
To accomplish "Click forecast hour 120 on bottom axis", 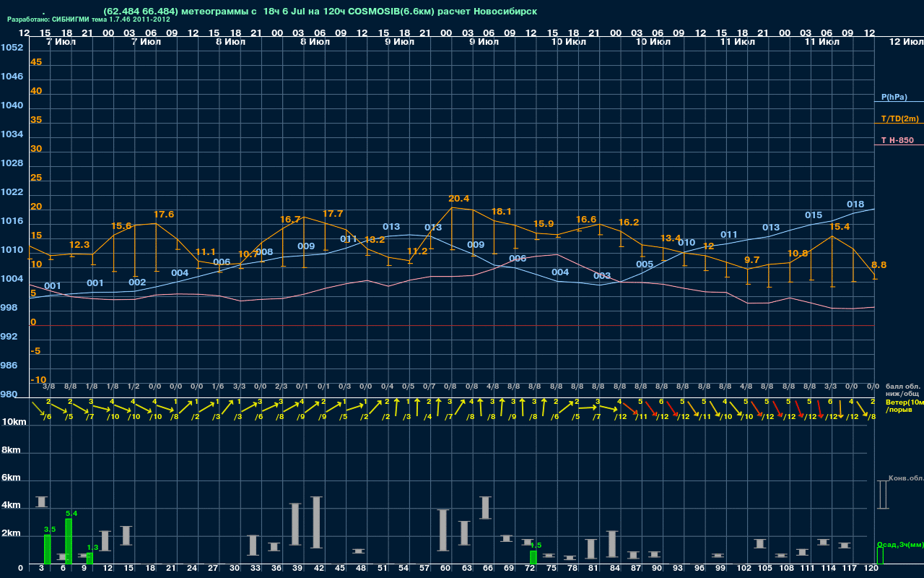I will pyautogui.click(x=871, y=569).
